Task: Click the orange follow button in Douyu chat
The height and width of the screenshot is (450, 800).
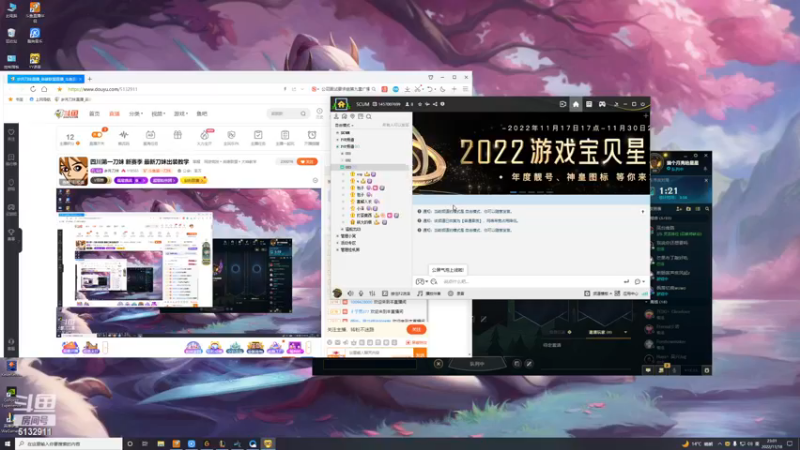Action: (x=416, y=330)
